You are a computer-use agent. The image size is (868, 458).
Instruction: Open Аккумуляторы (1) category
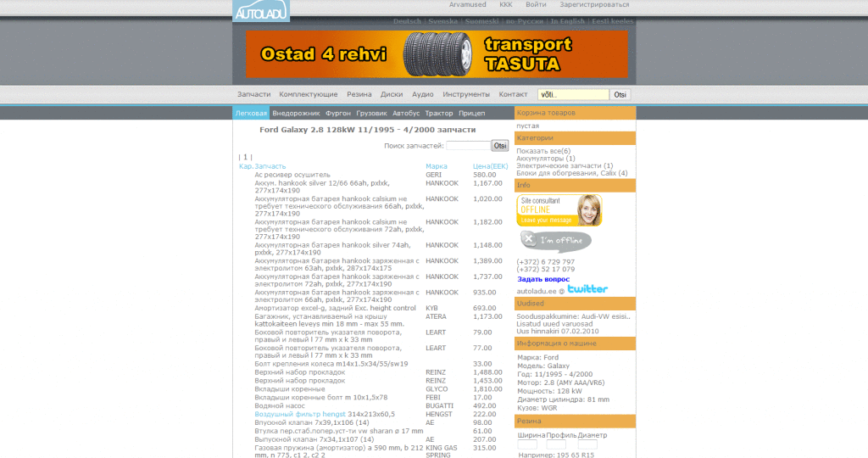point(545,159)
